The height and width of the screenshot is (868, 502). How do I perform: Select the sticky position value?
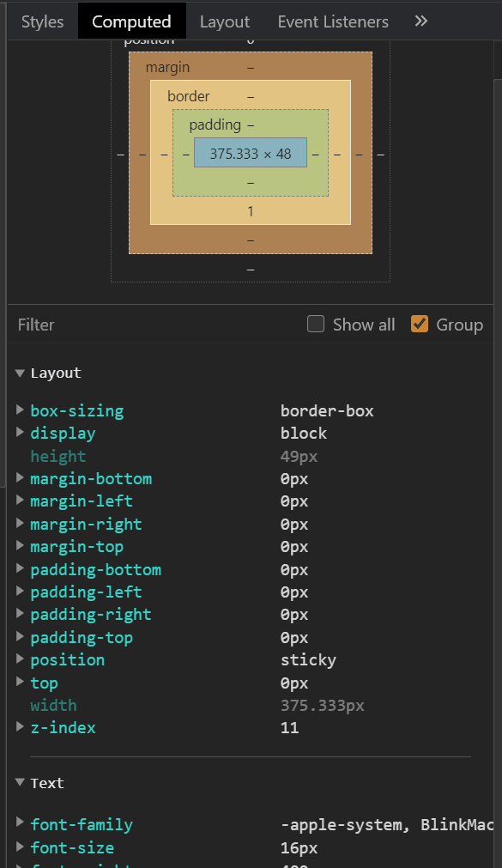click(x=308, y=660)
